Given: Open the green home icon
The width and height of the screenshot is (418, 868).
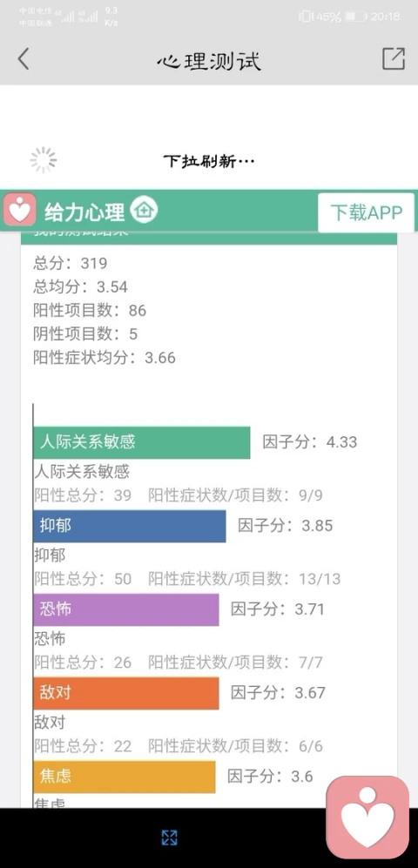Looking at the screenshot, I should 144,210.
